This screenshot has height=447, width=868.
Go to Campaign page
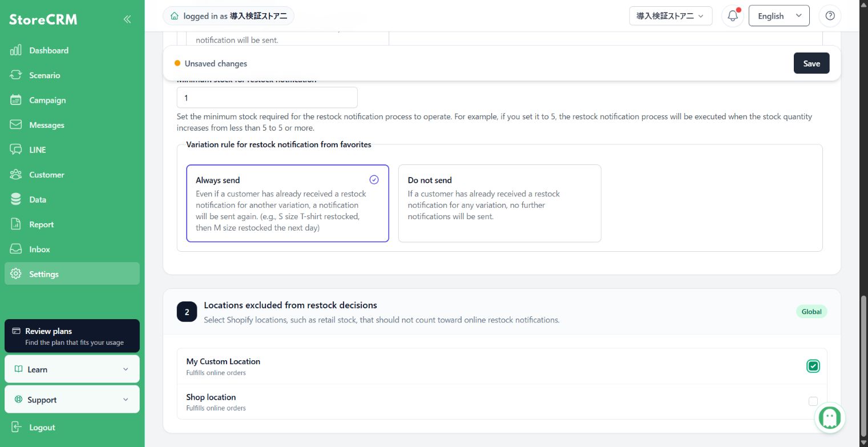[x=72, y=100]
